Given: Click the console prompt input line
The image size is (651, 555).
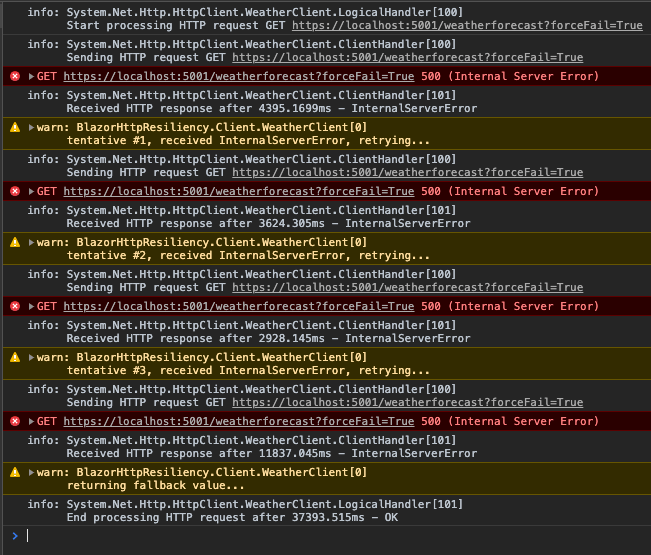Looking at the screenshot, I should tap(330, 536).
